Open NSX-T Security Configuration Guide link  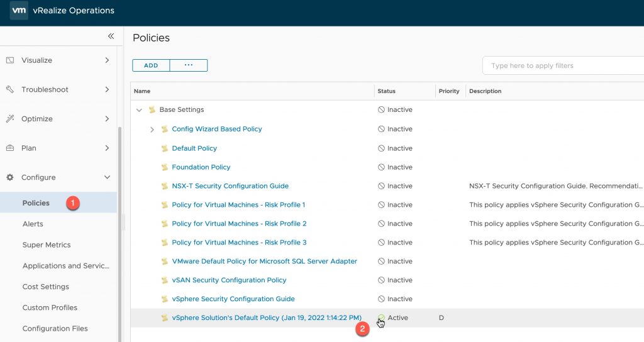(230, 186)
